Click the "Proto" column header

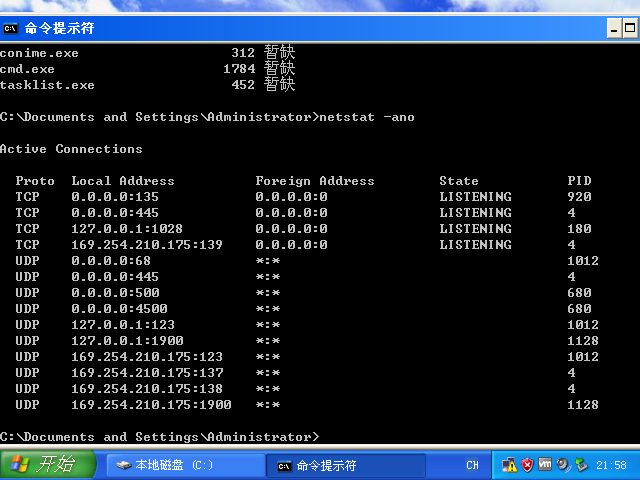pos(35,181)
